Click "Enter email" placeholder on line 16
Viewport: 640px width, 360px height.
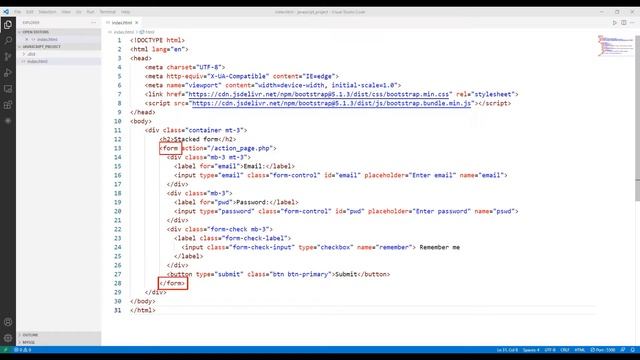point(432,175)
